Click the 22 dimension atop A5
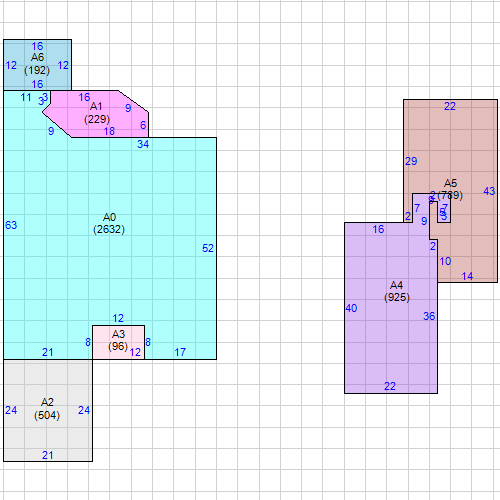Image resolution: width=500 pixels, height=500 pixels. point(450,107)
